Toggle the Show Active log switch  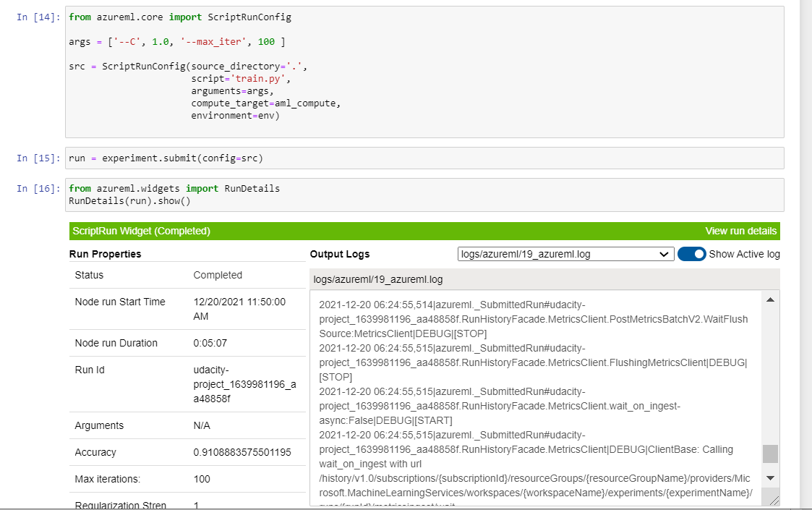tap(691, 254)
